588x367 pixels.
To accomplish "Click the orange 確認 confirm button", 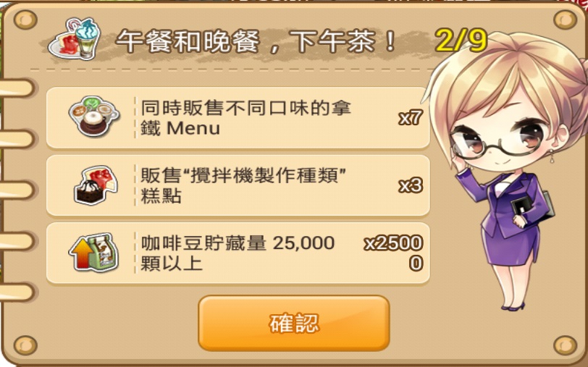I will click(x=294, y=323).
